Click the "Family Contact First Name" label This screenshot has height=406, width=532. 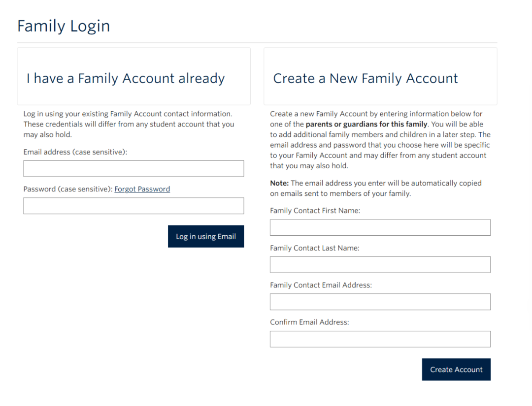(x=315, y=211)
